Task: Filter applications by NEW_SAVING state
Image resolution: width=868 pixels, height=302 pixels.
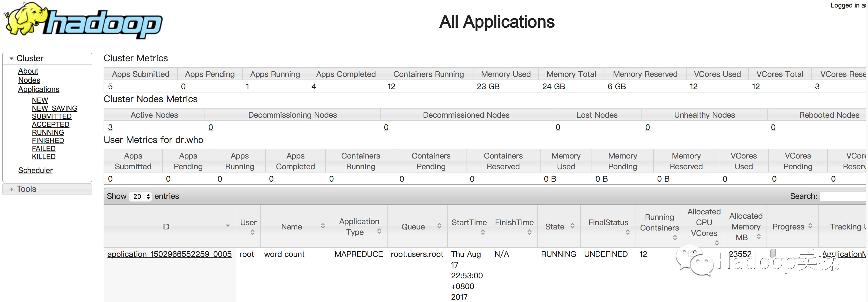Action: point(54,108)
